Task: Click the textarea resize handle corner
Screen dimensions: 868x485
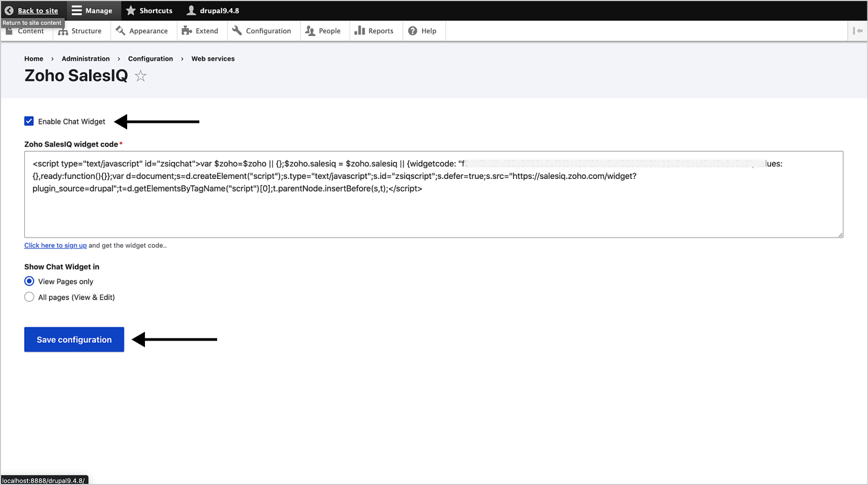Action: [x=840, y=234]
